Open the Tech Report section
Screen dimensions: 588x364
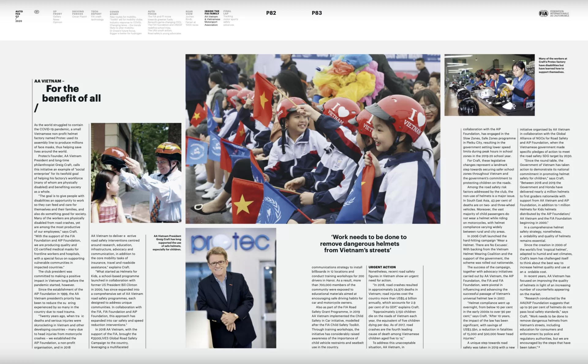(x=96, y=13)
